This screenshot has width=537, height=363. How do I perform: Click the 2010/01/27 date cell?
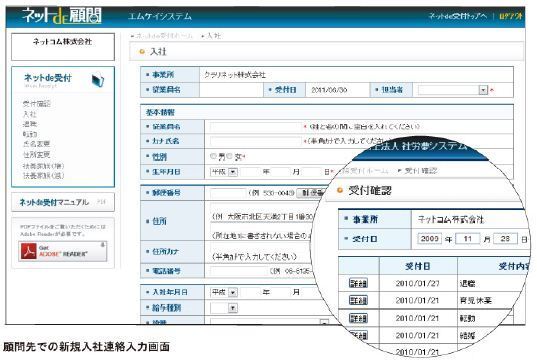[x=417, y=283]
